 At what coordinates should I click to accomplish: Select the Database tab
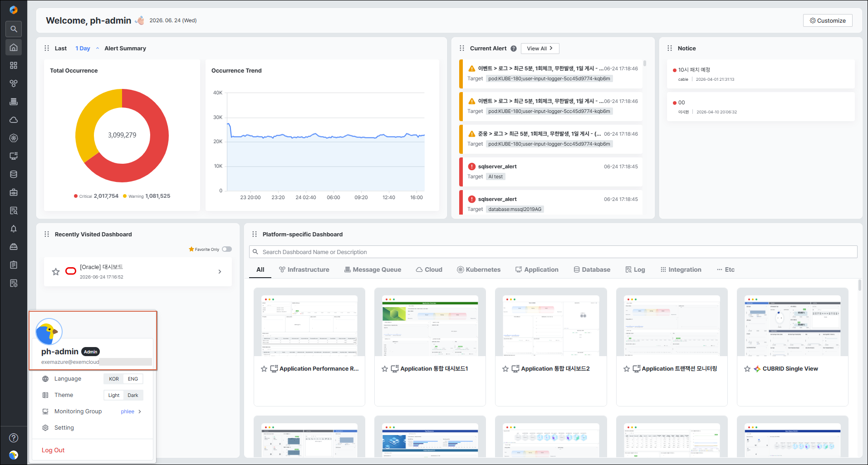pyautogui.click(x=592, y=269)
